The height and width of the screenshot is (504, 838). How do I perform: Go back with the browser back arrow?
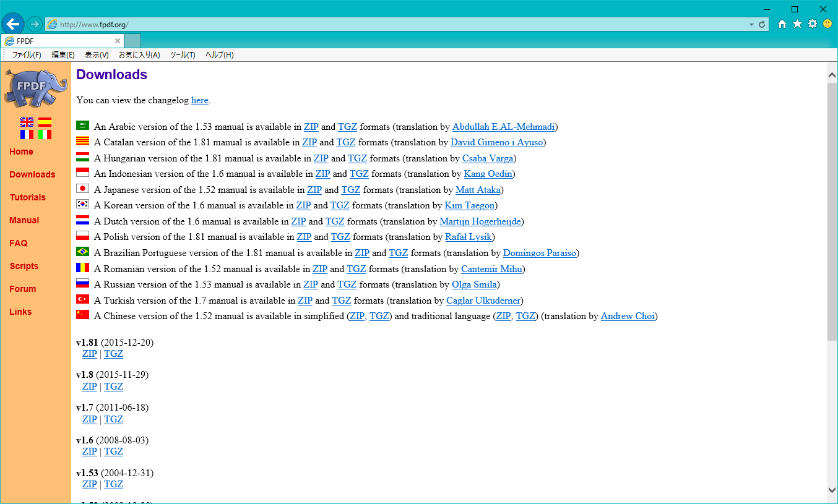click(x=12, y=24)
